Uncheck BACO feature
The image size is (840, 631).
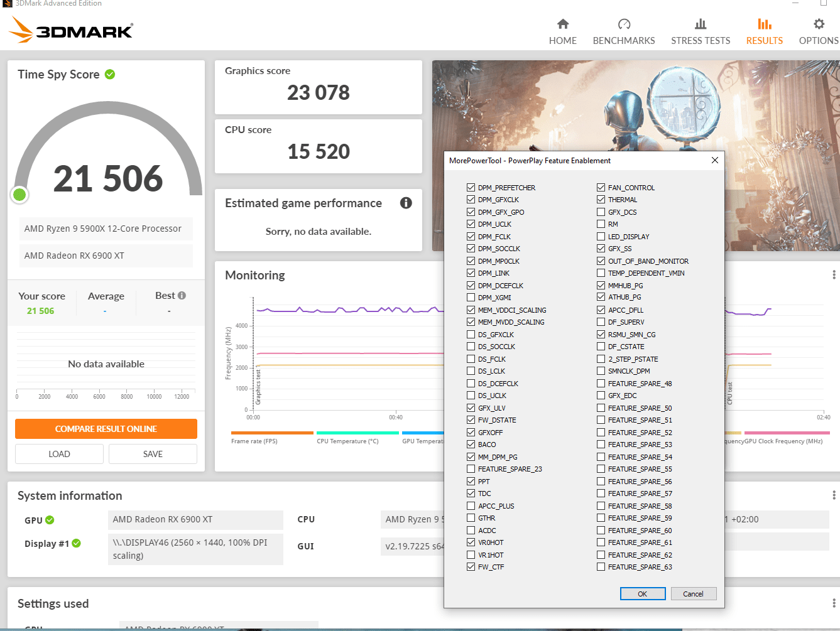[471, 445]
